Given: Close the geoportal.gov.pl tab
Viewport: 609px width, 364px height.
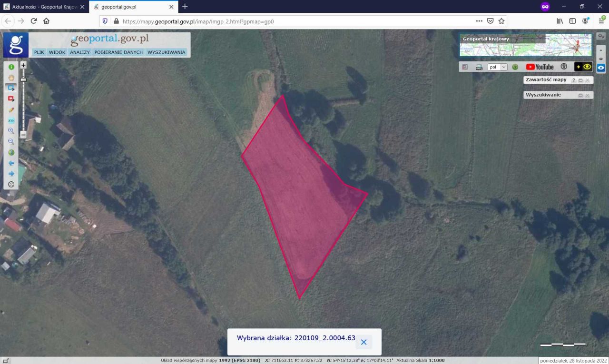Looking at the screenshot, I should 172,7.
